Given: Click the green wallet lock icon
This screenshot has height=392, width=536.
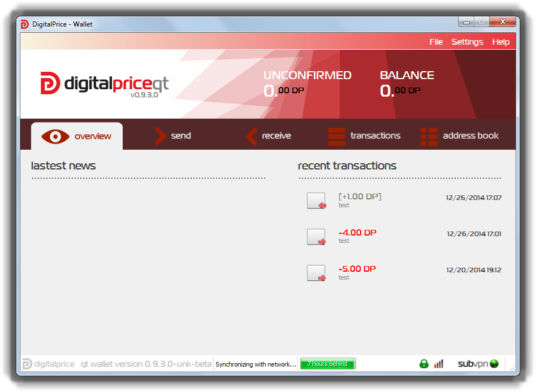Looking at the screenshot, I should coord(424,364).
